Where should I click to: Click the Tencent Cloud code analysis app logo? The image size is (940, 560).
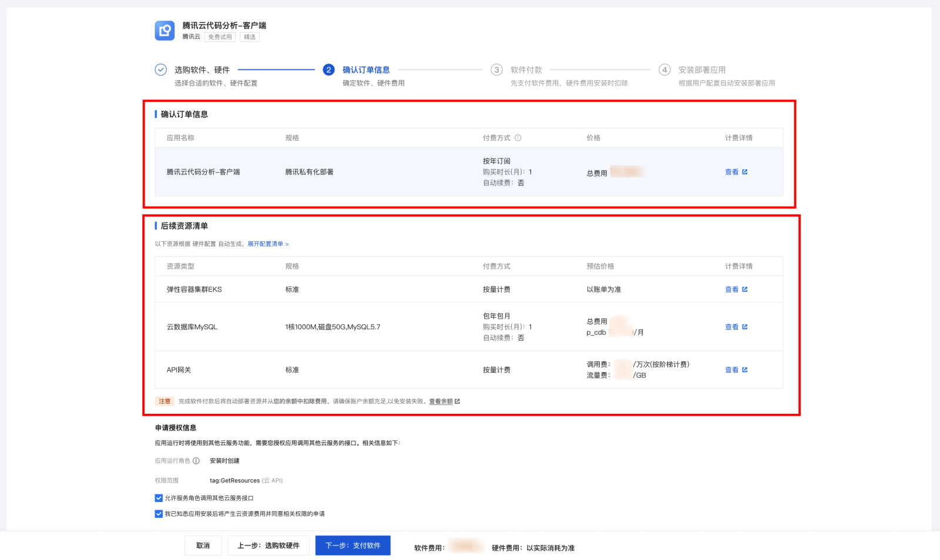click(x=164, y=31)
